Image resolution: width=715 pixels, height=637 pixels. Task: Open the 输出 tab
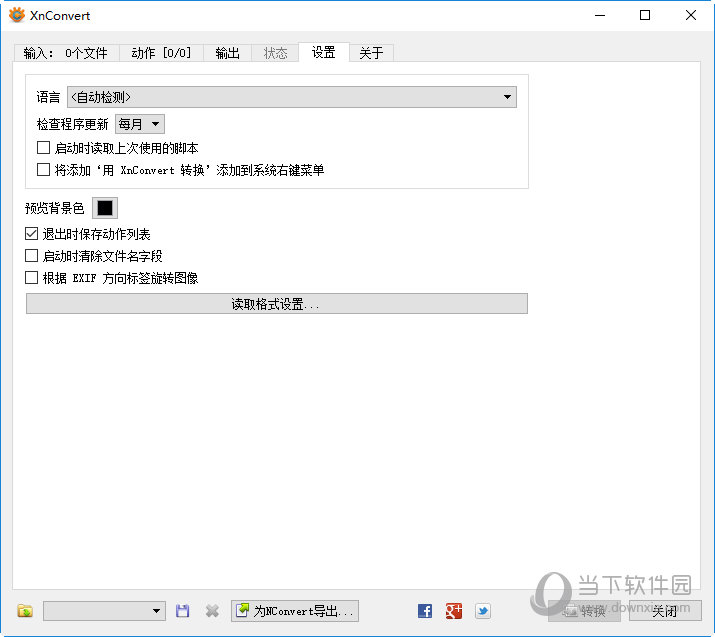pyautogui.click(x=228, y=53)
